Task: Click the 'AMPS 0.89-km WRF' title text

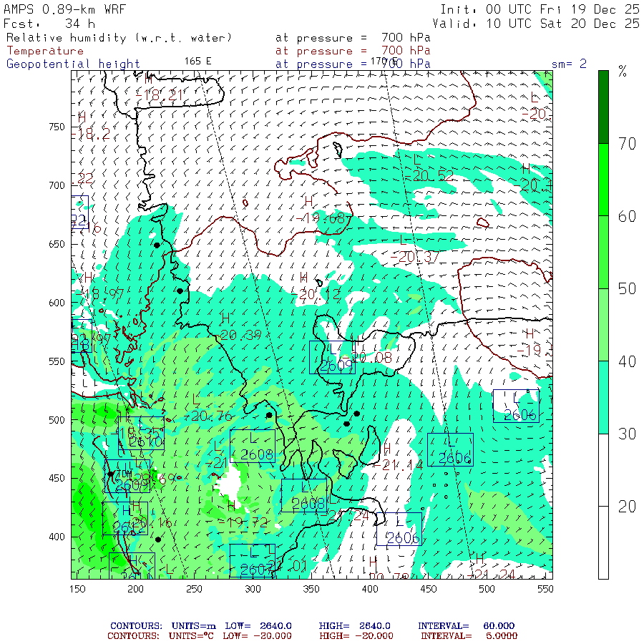Action: click(64, 9)
